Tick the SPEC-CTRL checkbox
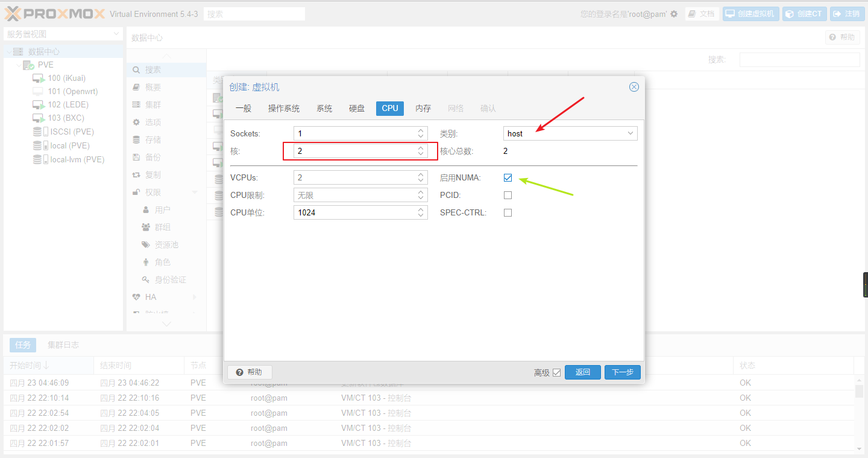Screen dimensions: 868x458 pos(508,213)
